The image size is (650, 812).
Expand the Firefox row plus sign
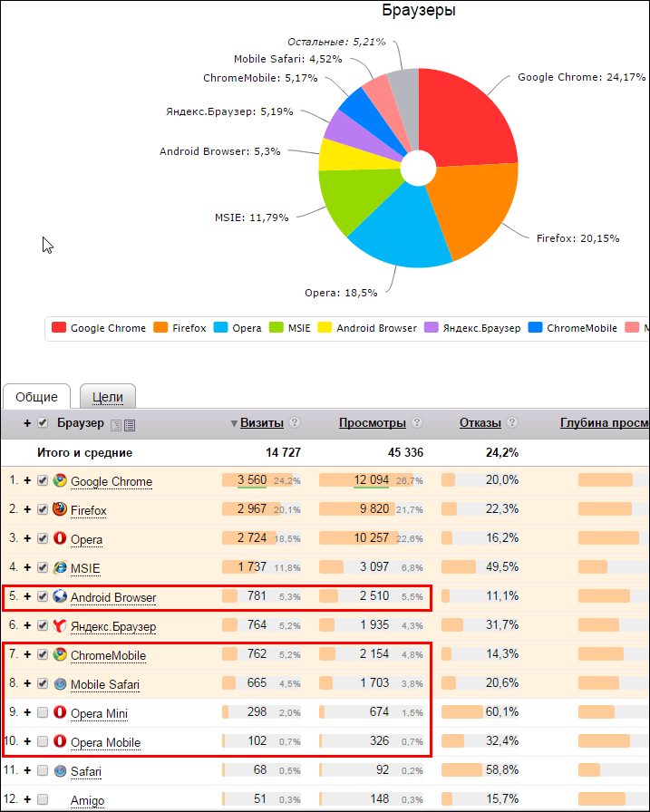(27, 509)
